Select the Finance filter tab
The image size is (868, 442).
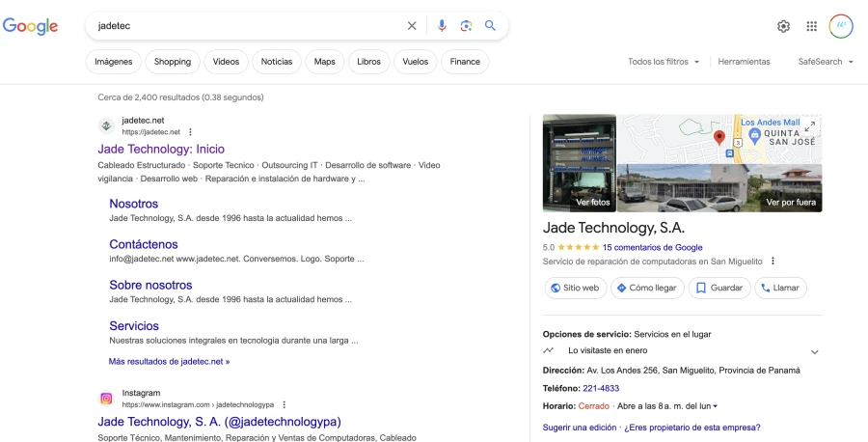pyautogui.click(x=465, y=62)
